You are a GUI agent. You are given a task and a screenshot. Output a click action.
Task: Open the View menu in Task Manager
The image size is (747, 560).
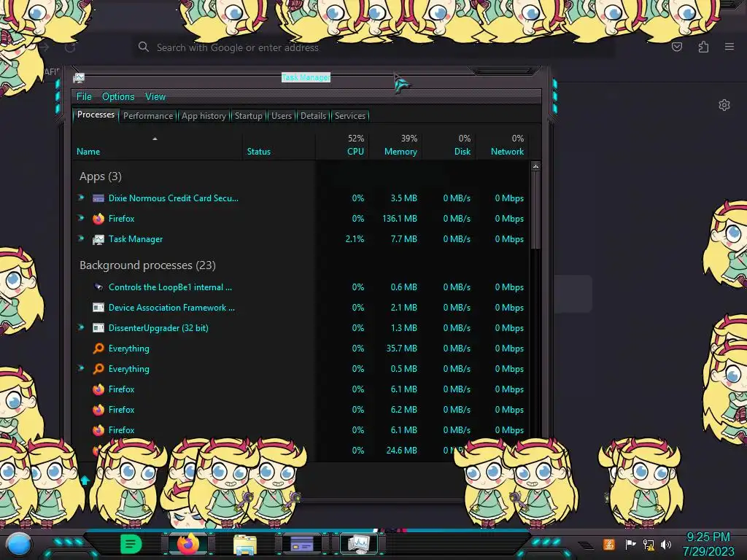155,97
